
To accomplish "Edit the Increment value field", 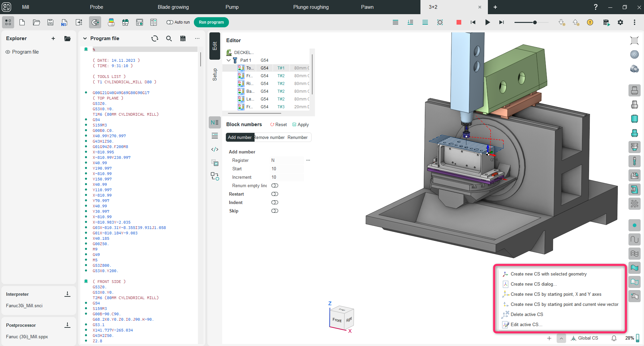I will [287, 177].
